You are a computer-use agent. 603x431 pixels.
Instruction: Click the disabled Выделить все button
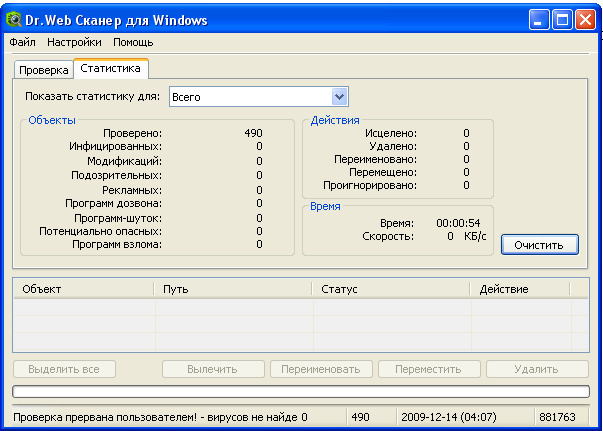point(64,369)
